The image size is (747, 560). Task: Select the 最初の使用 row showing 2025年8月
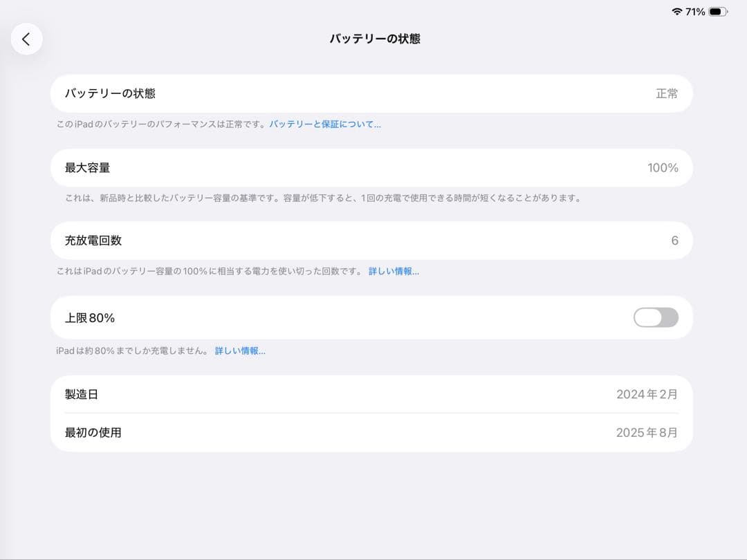pos(373,432)
